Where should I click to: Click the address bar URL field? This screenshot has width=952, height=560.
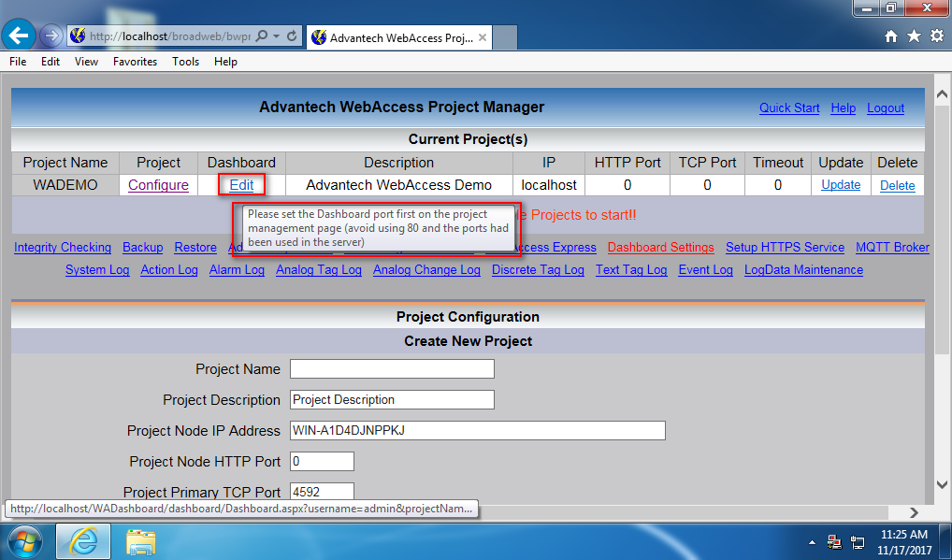click(170, 36)
